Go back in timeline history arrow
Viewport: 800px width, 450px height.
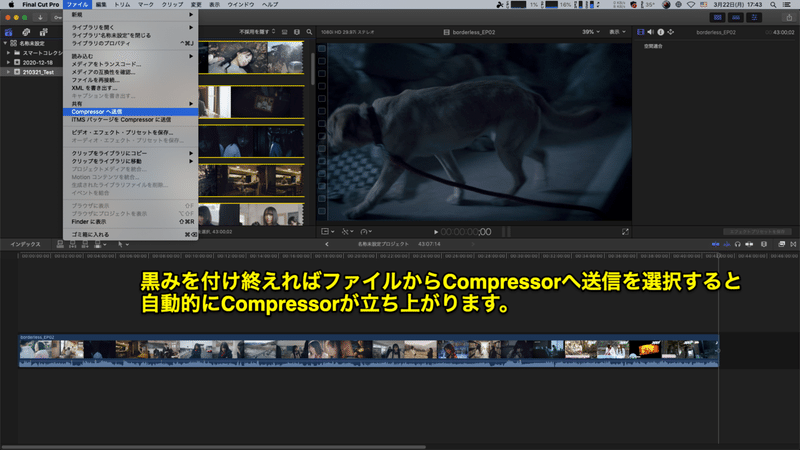327,244
